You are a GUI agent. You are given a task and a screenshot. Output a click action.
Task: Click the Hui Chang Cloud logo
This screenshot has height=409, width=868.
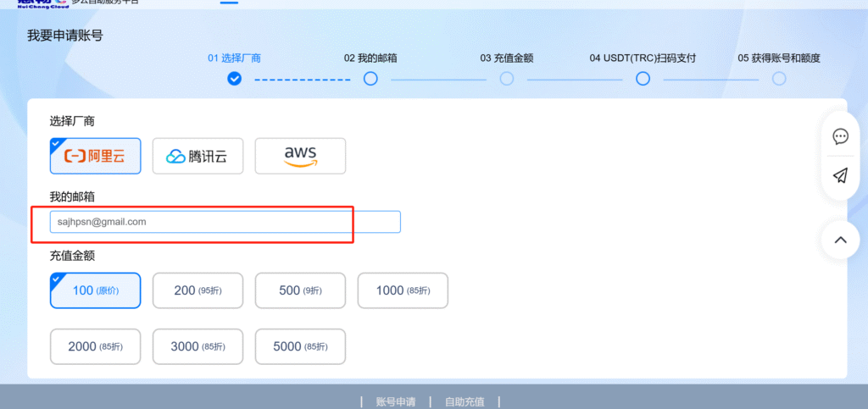tap(43, 3)
